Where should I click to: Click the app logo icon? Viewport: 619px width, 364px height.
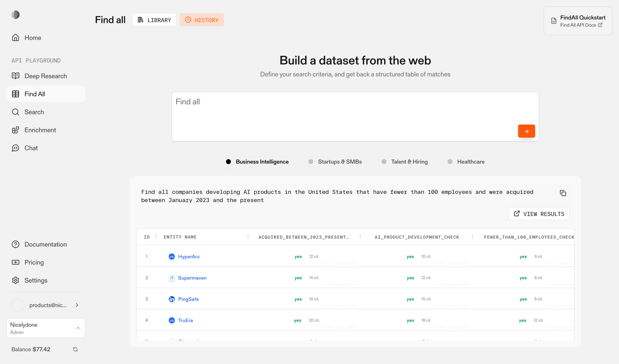[x=15, y=15]
